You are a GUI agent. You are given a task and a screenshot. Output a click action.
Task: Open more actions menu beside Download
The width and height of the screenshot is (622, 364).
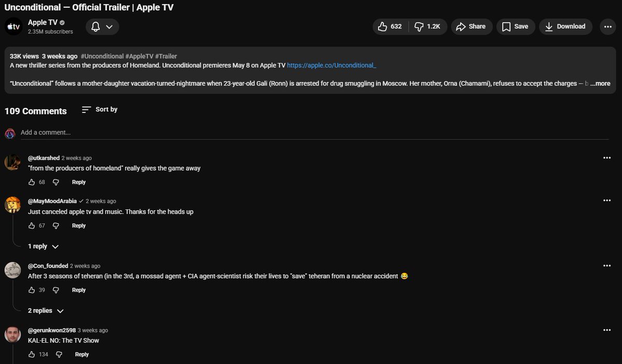point(607,26)
